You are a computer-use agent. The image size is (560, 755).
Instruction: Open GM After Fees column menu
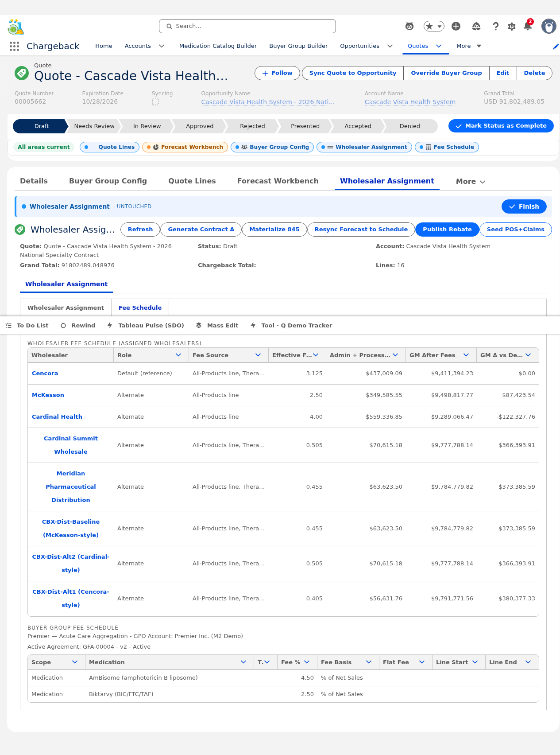coord(466,355)
